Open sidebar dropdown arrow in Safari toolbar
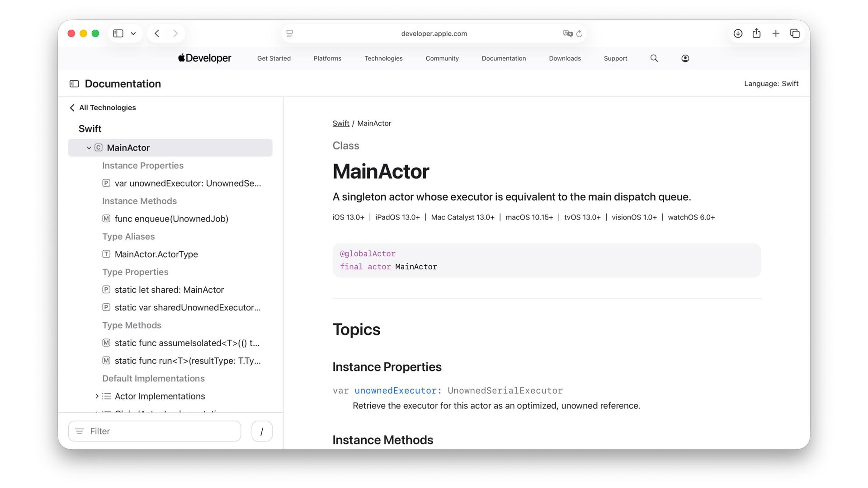 [133, 33]
